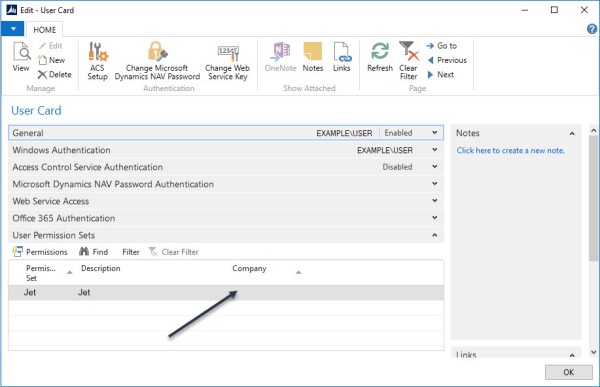This screenshot has width=600, height=387.
Task: Create a New user record
Action: 51,60
